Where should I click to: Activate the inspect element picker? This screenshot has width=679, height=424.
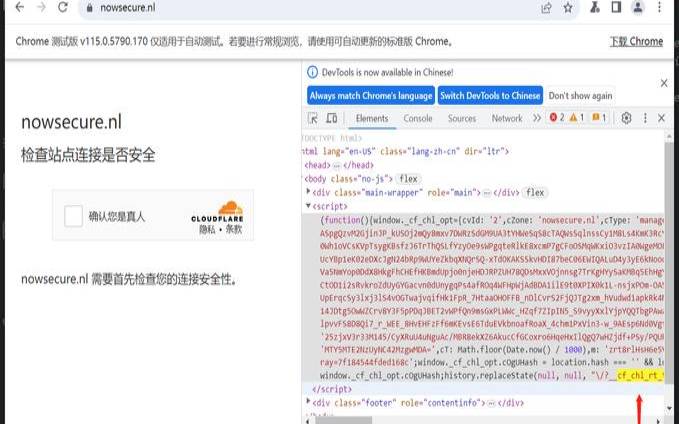313,118
